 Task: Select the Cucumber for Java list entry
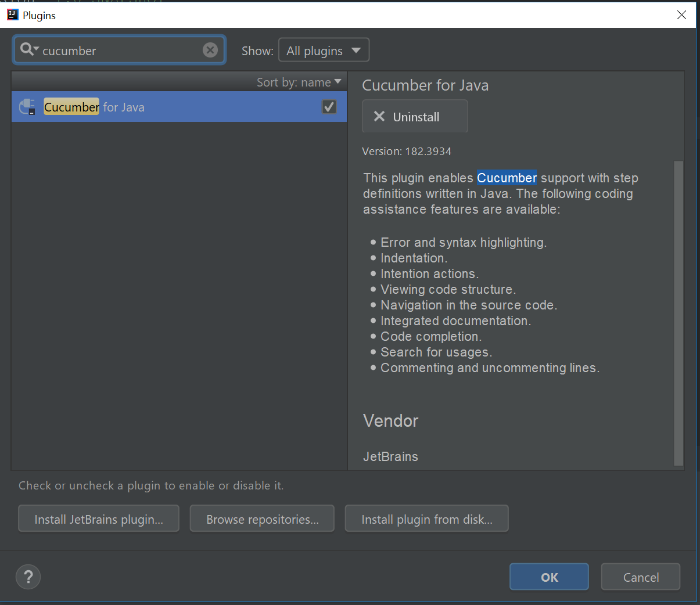145,107
